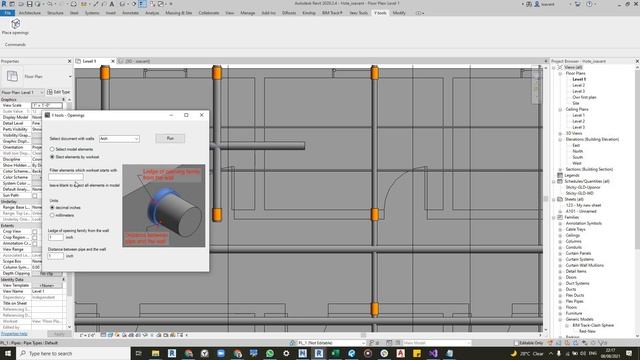Toggle Editable Only checkbox in status bar
The image size is (640, 360).
click(516, 343)
